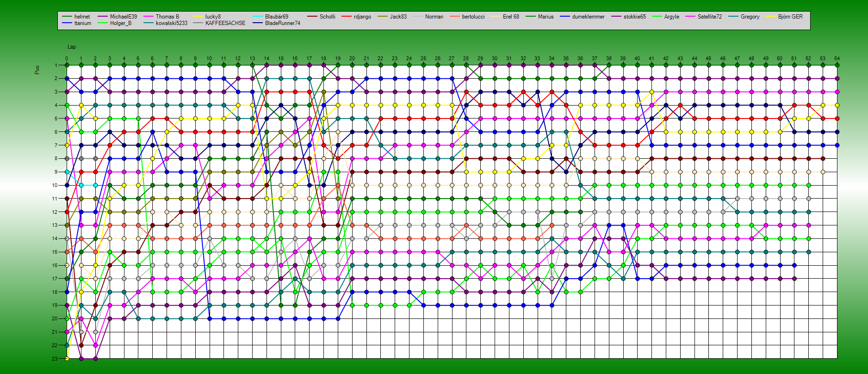Image resolution: width=868 pixels, height=374 pixels.
Task: Click the magenta Thomas B legend line
Action: [149, 17]
